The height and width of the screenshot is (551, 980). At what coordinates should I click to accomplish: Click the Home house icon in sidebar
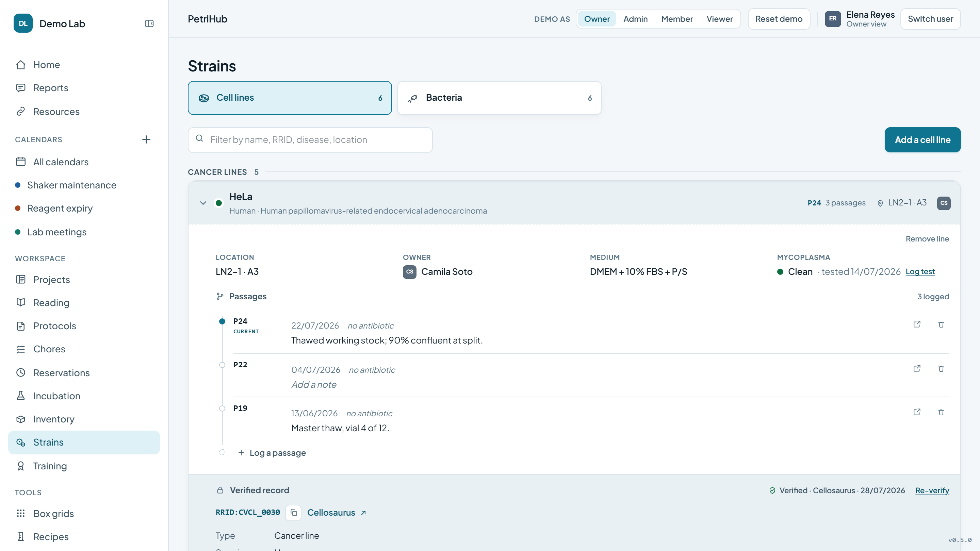click(21, 65)
